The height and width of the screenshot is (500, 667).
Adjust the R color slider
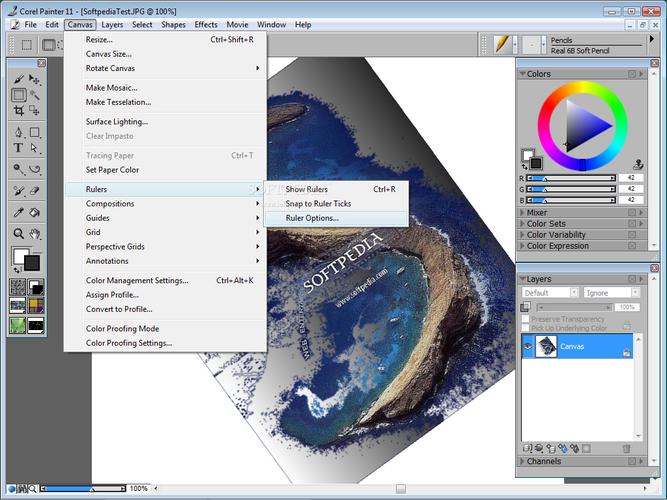571,178
